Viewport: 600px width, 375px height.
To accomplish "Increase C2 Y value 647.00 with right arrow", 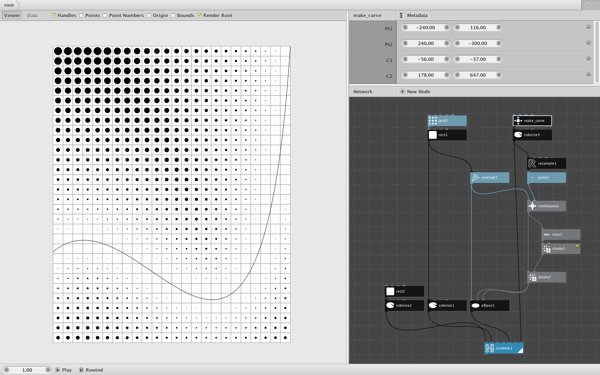I will (x=499, y=75).
